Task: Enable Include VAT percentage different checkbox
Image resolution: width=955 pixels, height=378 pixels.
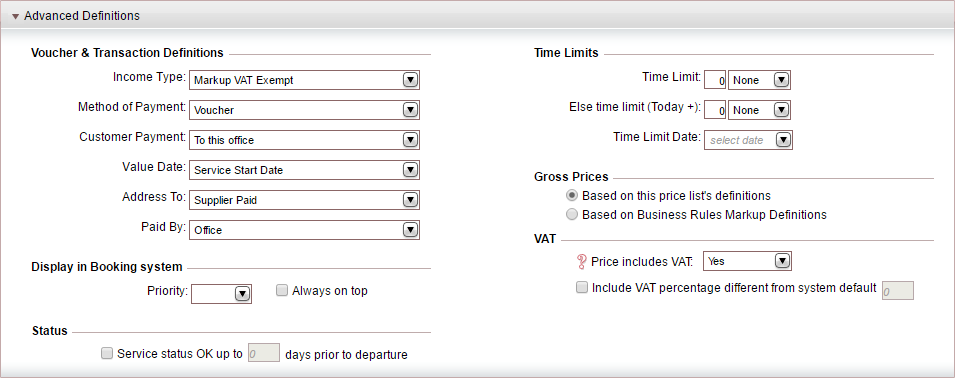Action: point(582,287)
